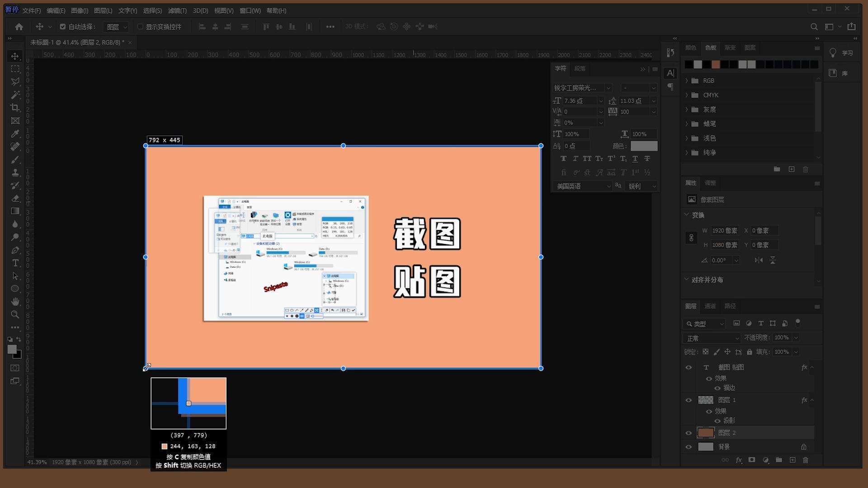The height and width of the screenshot is (488, 868).
Task: Switch to the 通道 tab
Action: pyautogui.click(x=710, y=306)
